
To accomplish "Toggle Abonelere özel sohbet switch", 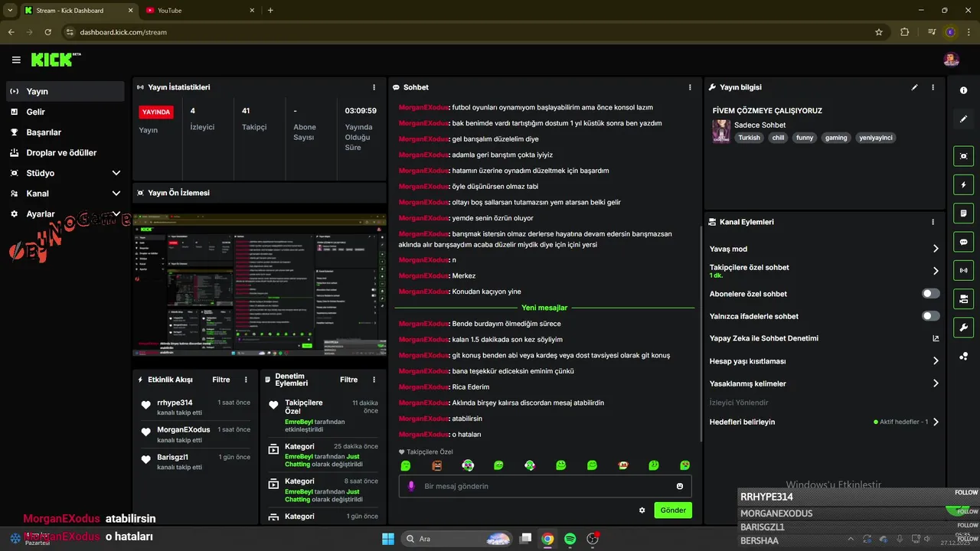I will (x=931, y=293).
